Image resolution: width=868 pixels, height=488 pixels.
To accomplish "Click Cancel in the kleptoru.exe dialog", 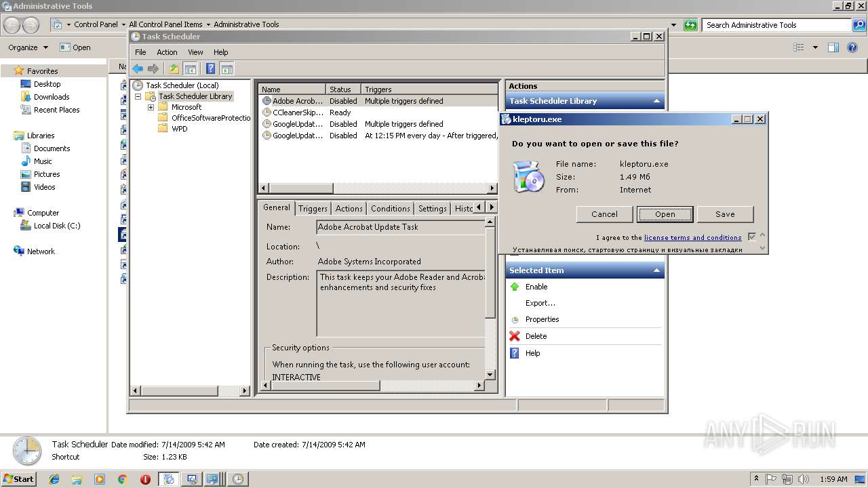I will click(x=604, y=214).
